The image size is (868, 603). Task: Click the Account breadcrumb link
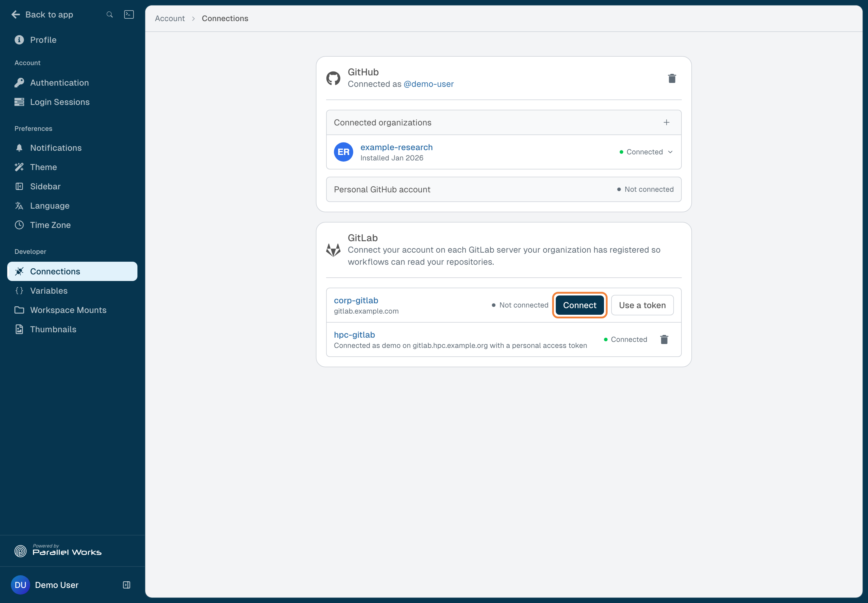coord(170,18)
